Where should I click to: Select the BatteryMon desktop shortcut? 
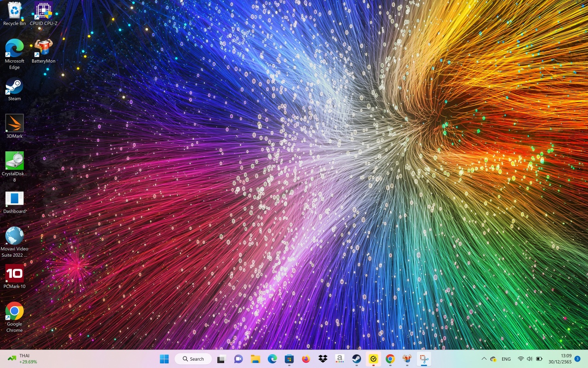[x=44, y=51]
